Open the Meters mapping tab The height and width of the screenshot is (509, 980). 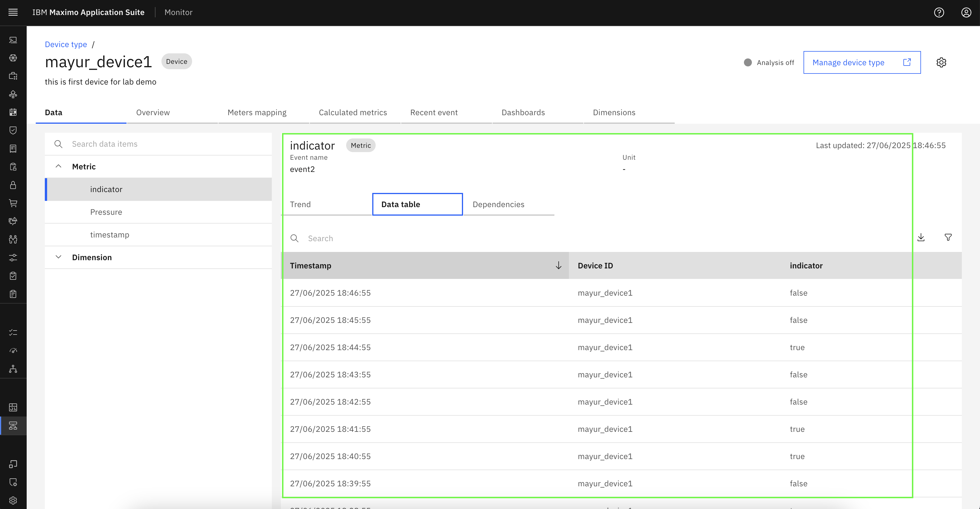point(264,113)
